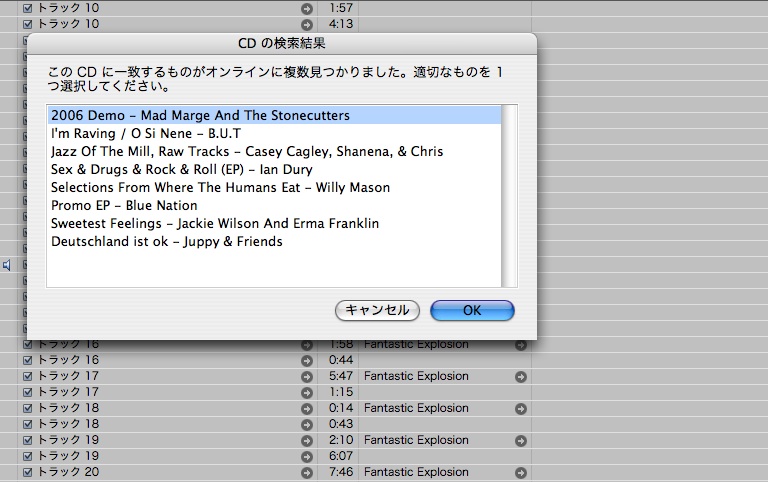Click Fantastic Explosion text on 5:47 row

[x=416, y=376]
